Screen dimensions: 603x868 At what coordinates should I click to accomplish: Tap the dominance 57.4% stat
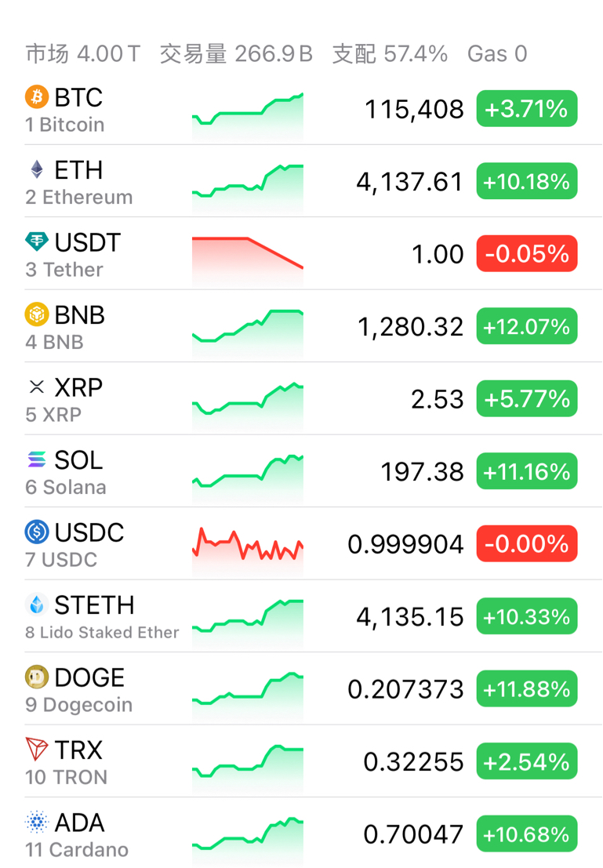pyautogui.click(x=390, y=54)
